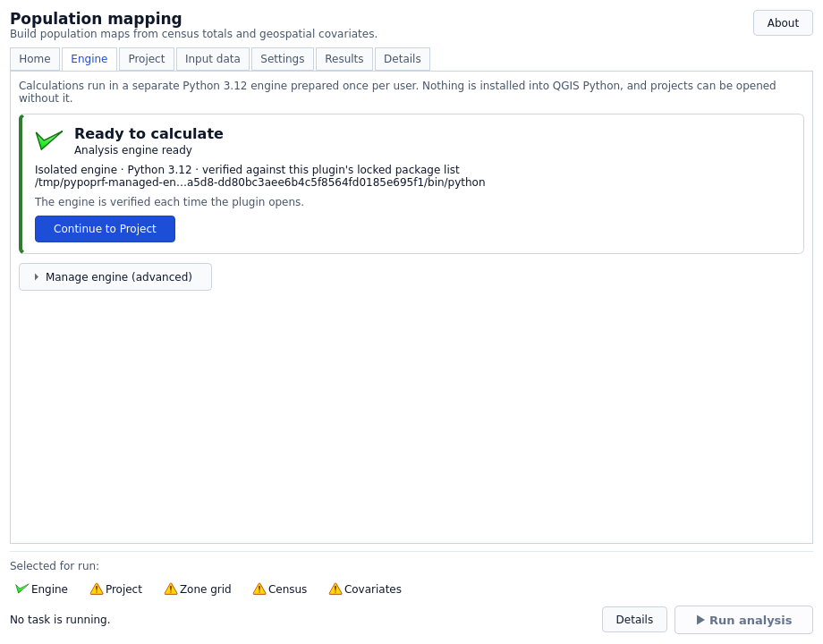Click the Selected for run label
Viewport: 823px width, 644px height.
point(55,566)
